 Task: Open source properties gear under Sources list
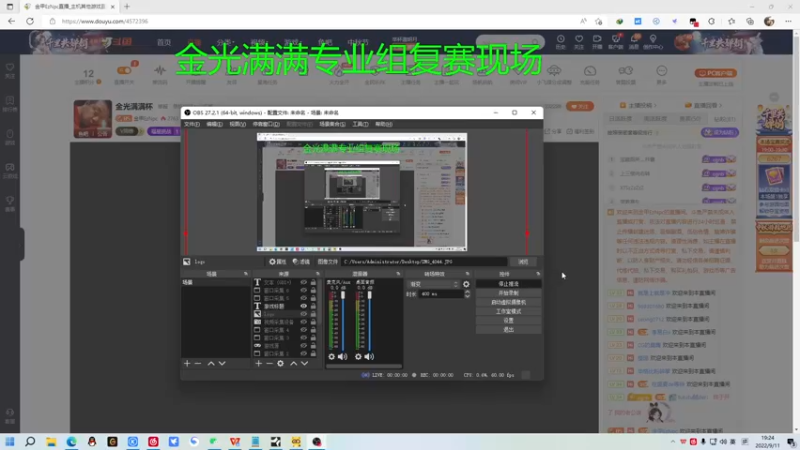tap(280, 363)
